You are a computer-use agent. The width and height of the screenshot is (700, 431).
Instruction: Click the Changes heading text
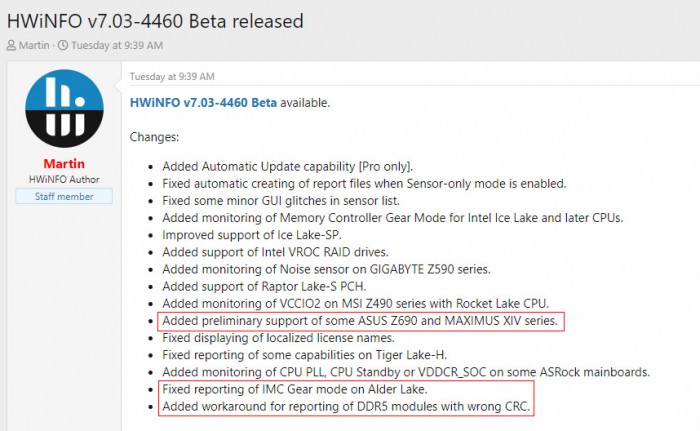pyautogui.click(x=155, y=135)
